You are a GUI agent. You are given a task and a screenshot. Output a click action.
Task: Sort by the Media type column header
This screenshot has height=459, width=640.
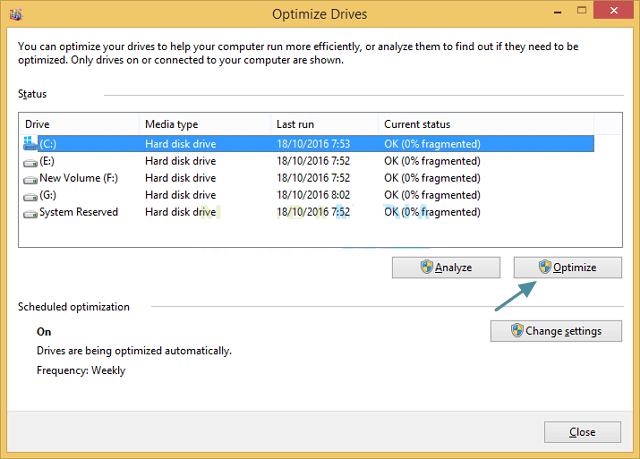pyautogui.click(x=205, y=124)
